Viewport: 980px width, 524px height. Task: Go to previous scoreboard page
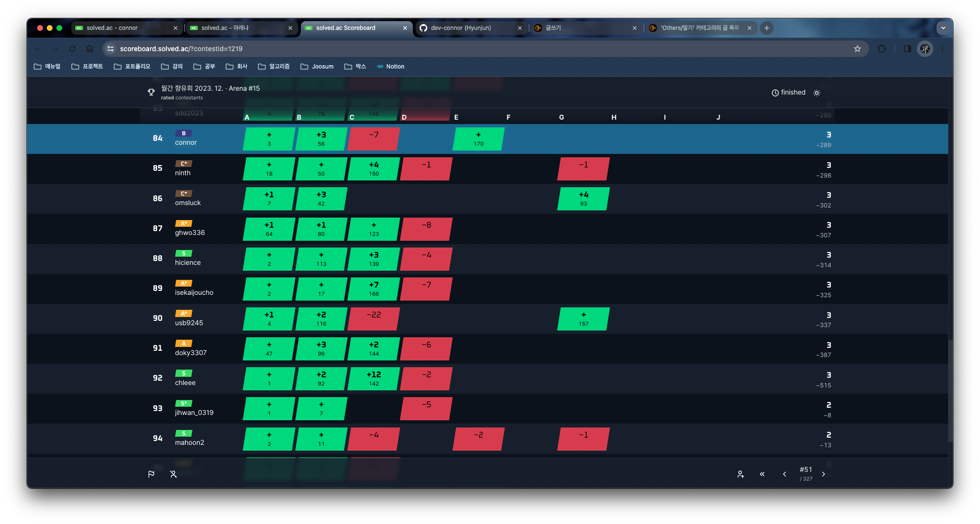[x=785, y=474]
